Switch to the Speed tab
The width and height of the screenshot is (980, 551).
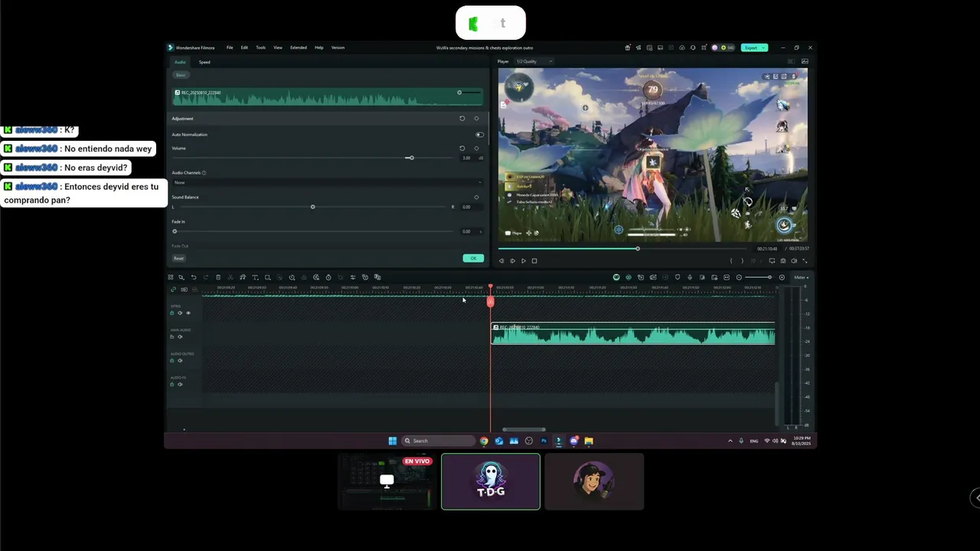click(x=204, y=62)
